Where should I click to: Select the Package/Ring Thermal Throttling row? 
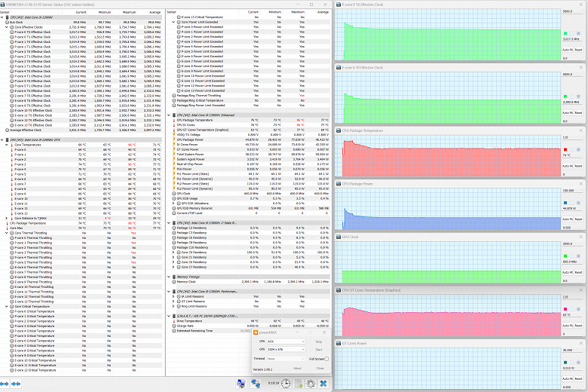(248, 96)
